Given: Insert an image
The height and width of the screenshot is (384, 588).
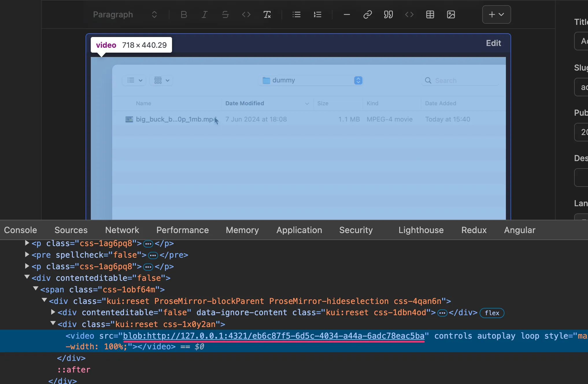Looking at the screenshot, I should 451,14.
